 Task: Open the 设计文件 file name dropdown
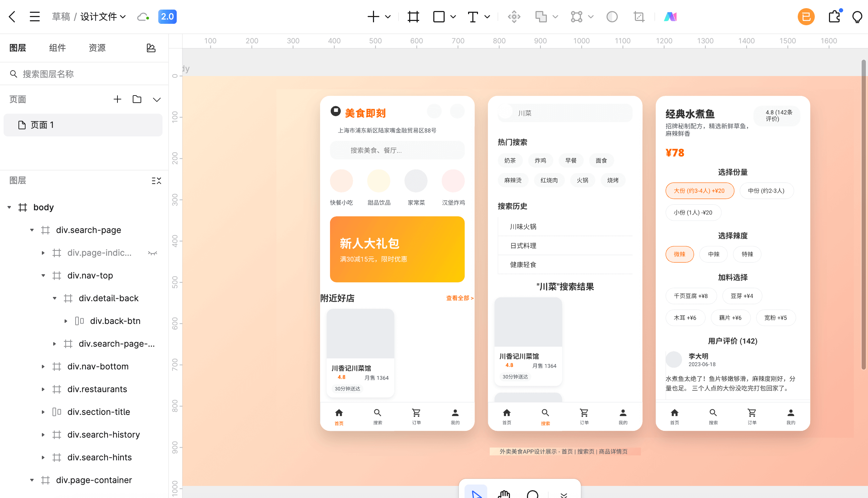click(x=103, y=17)
